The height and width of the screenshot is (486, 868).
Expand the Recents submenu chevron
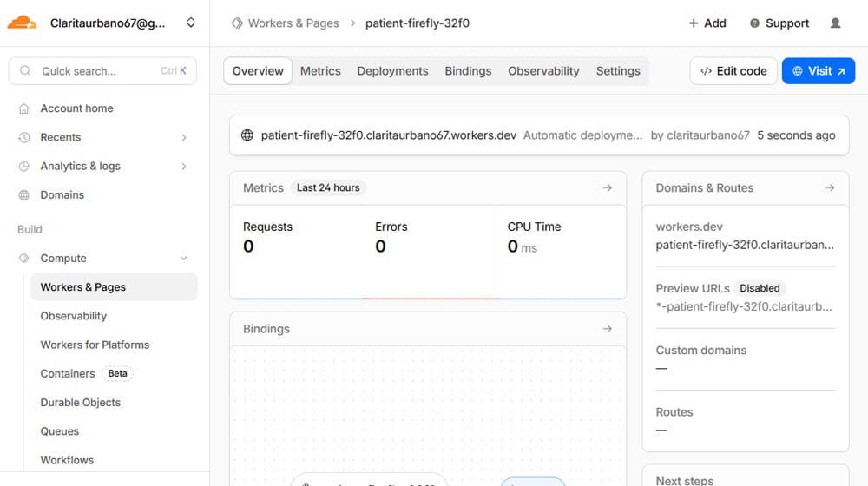tap(183, 137)
